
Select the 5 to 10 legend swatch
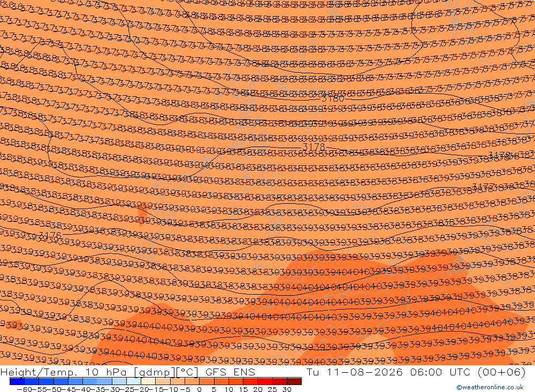coord(221,381)
